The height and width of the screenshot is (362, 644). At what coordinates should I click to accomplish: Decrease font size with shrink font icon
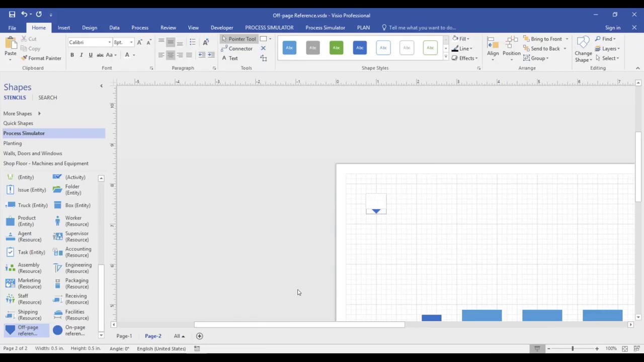[148, 42]
